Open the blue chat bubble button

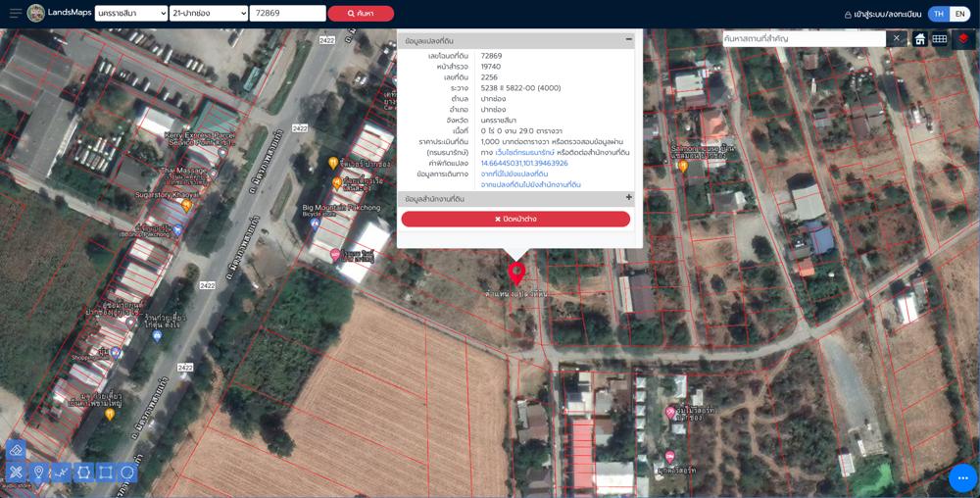coord(962,478)
